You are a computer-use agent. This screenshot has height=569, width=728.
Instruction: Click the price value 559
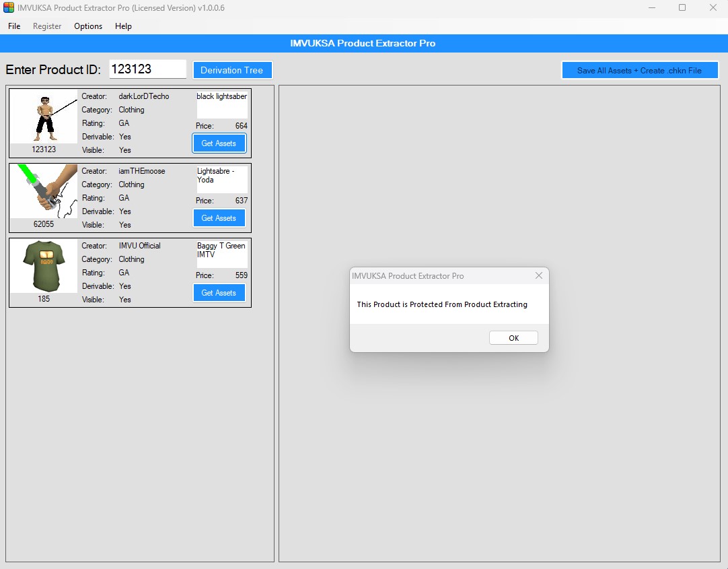pos(242,275)
